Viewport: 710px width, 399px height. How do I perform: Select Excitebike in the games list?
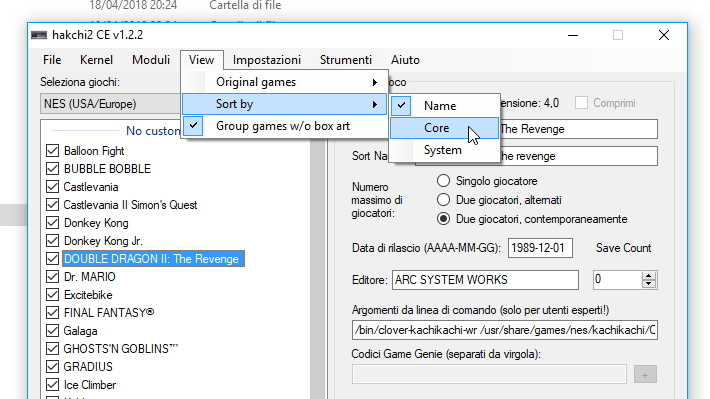click(88, 295)
